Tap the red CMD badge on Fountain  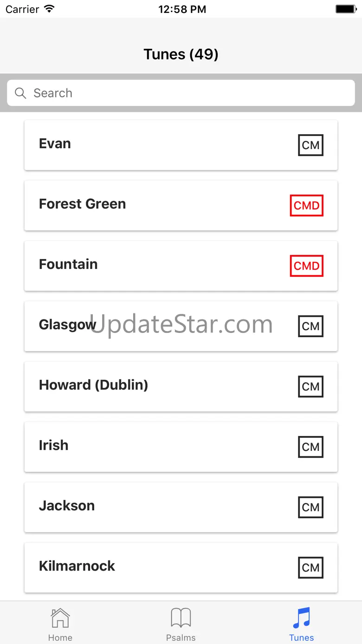click(x=306, y=266)
